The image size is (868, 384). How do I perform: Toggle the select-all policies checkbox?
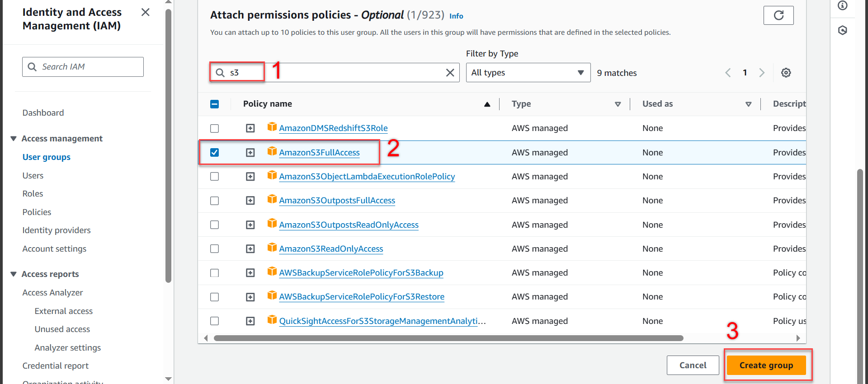214,104
